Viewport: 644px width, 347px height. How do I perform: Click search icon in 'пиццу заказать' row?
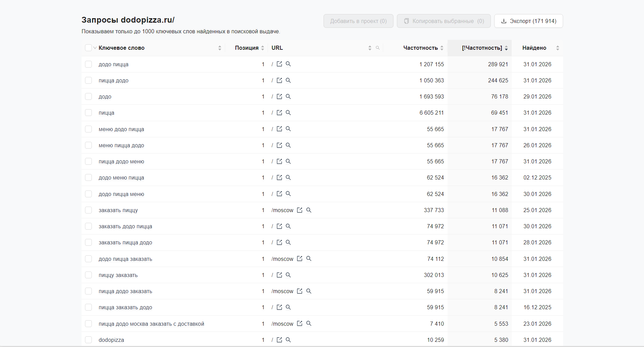(288, 275)
